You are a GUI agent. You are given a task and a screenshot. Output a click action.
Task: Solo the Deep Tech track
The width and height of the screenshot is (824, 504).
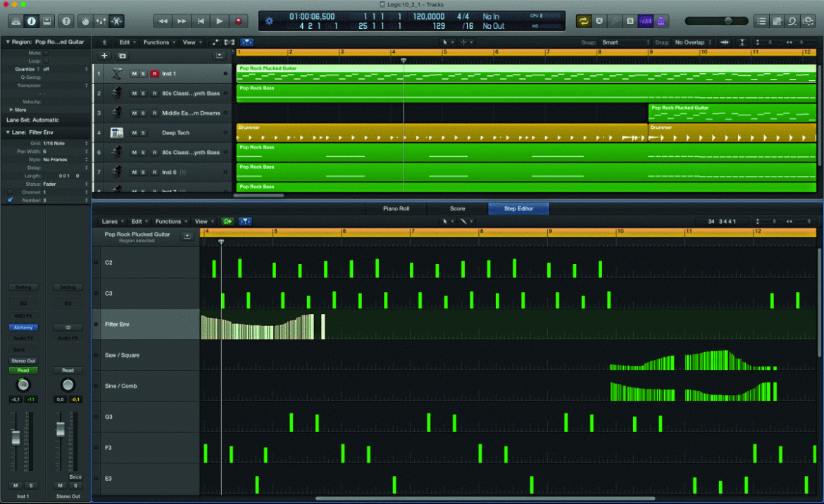[x=143, y=133]
